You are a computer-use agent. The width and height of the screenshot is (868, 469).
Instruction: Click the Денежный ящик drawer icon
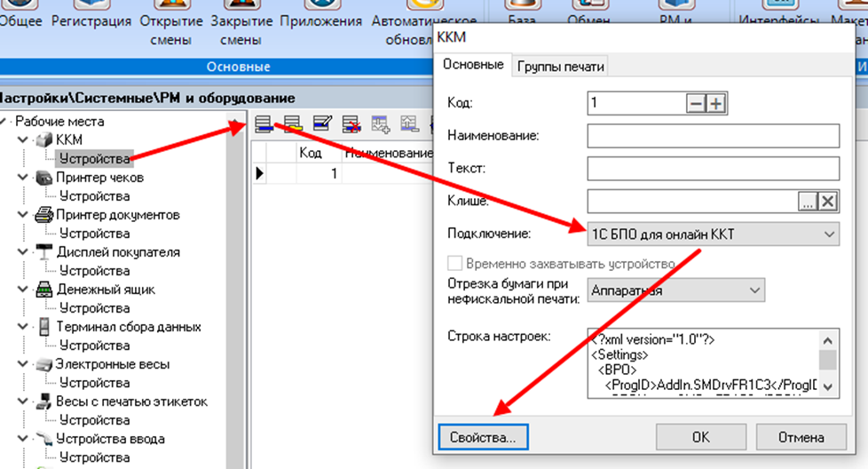[x=44, y=290]
